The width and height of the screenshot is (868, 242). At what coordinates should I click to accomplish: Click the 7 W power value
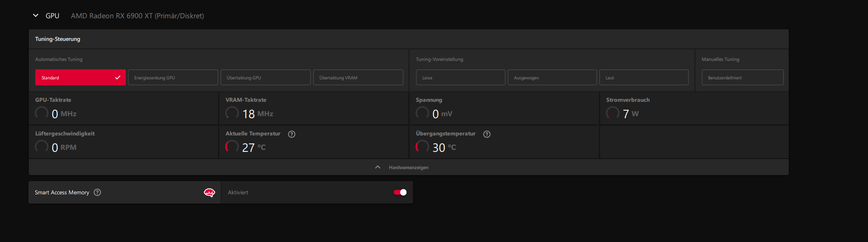(x=630, y=114)
